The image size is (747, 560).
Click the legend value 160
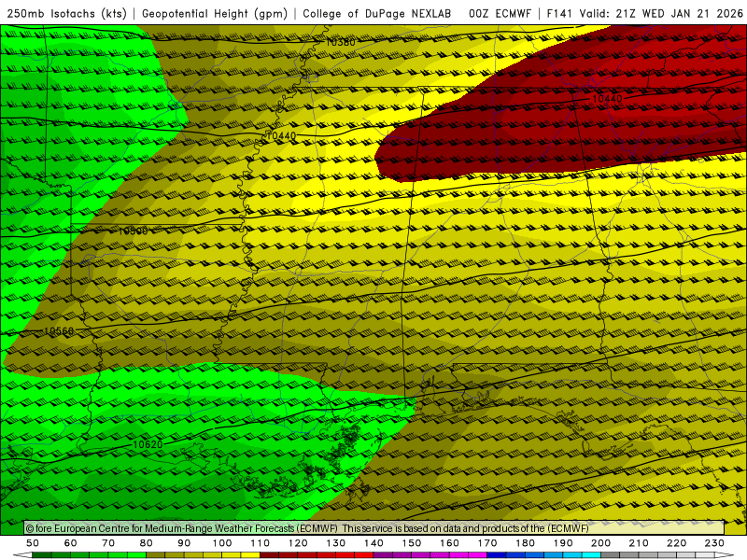pos(449,543)
